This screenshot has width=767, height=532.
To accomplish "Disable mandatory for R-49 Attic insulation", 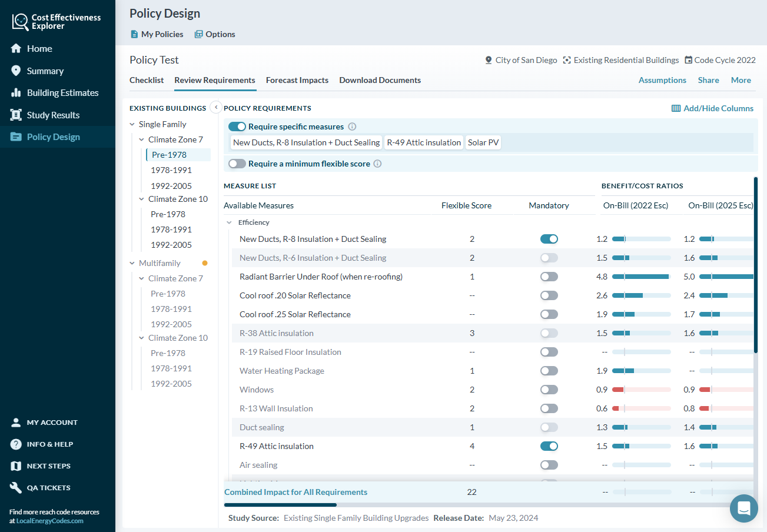I will pos(549,446).
